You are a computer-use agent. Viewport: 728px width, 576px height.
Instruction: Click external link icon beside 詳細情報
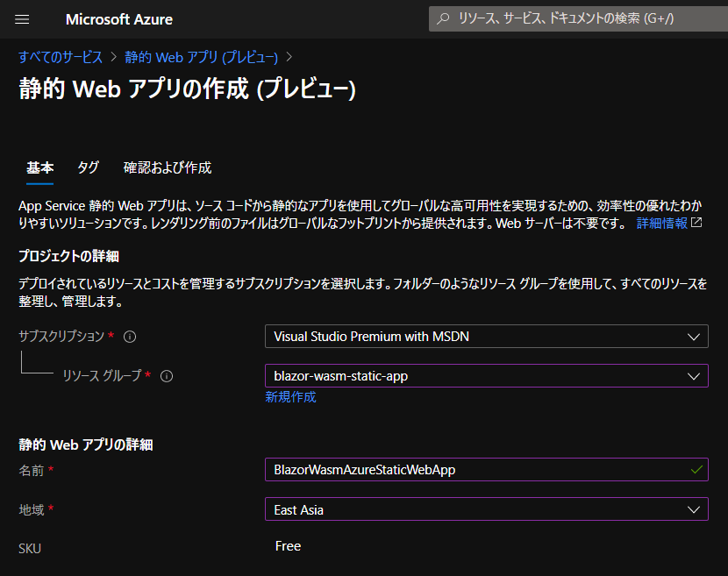[696, 223]
